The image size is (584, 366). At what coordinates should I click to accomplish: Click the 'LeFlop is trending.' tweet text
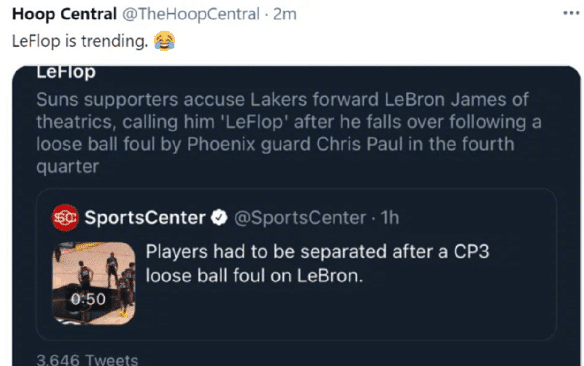pos(80,41)
